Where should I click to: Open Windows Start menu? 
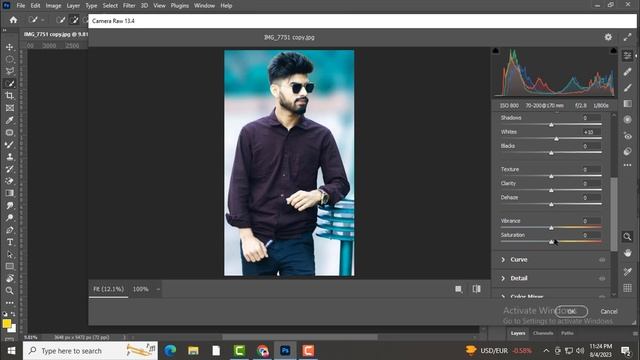click(11, 351)
